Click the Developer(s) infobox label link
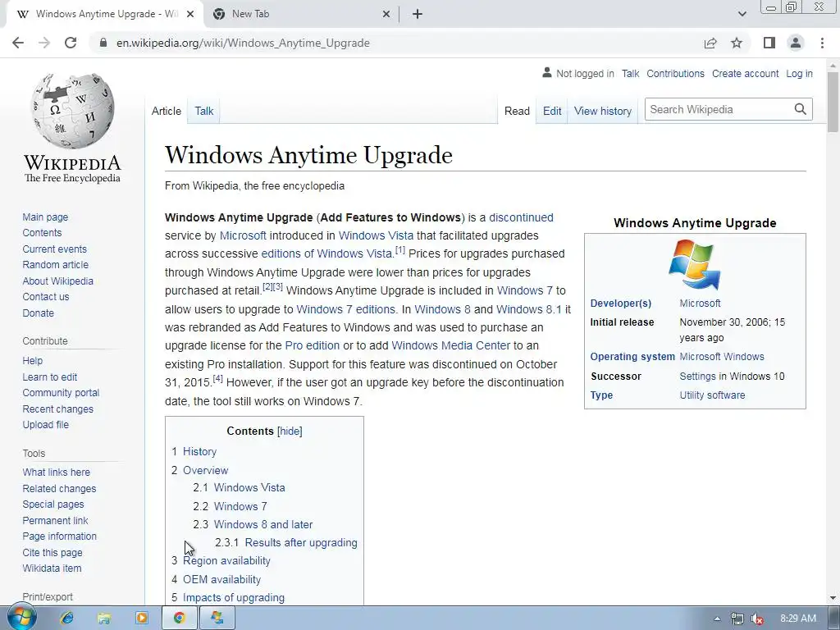The width and height of the screenshot is (840, 630). [620, 304]
